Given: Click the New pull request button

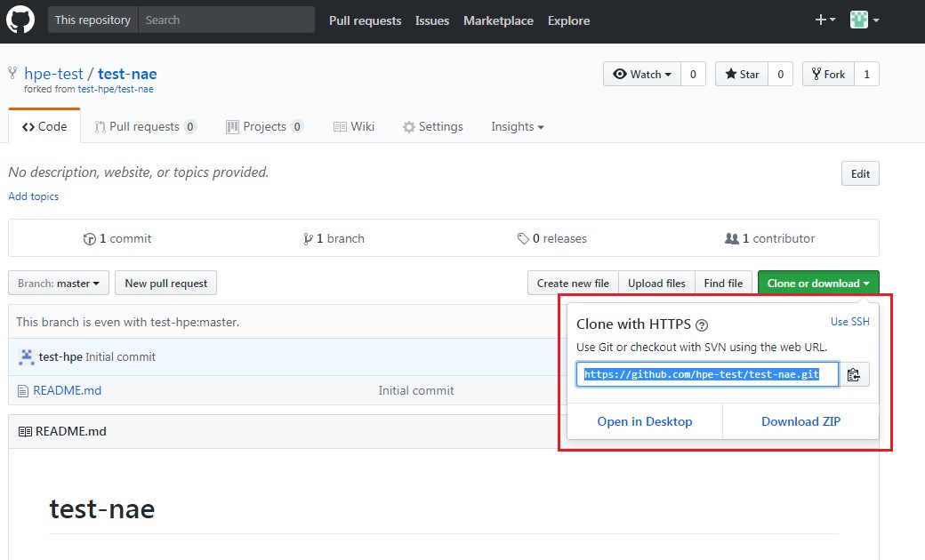Looking at the screenshot, I should coord(165,284).
